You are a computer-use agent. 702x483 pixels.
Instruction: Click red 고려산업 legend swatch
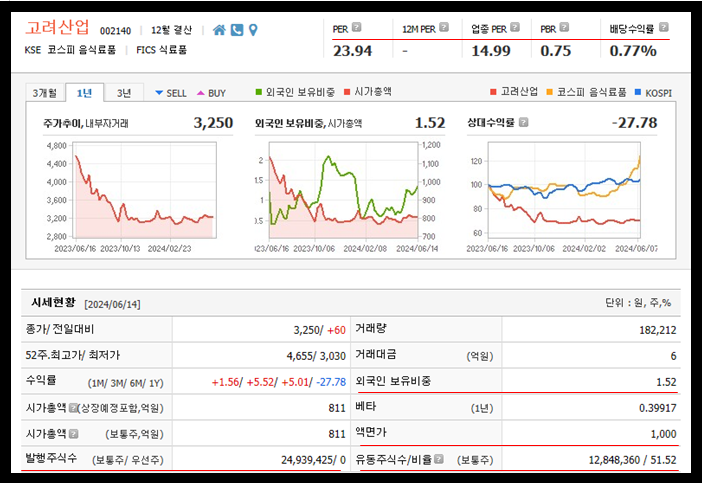[x=493, y=92]
